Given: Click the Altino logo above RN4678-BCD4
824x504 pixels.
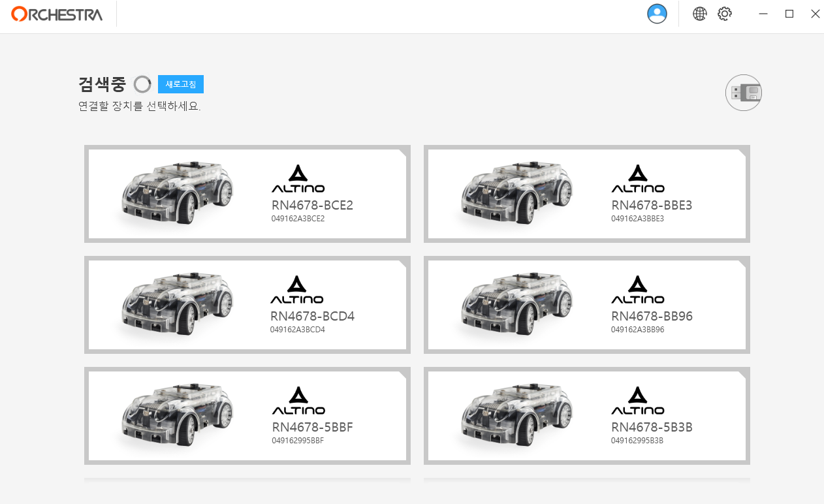Looking at the screenshot, I should point(298,290).
